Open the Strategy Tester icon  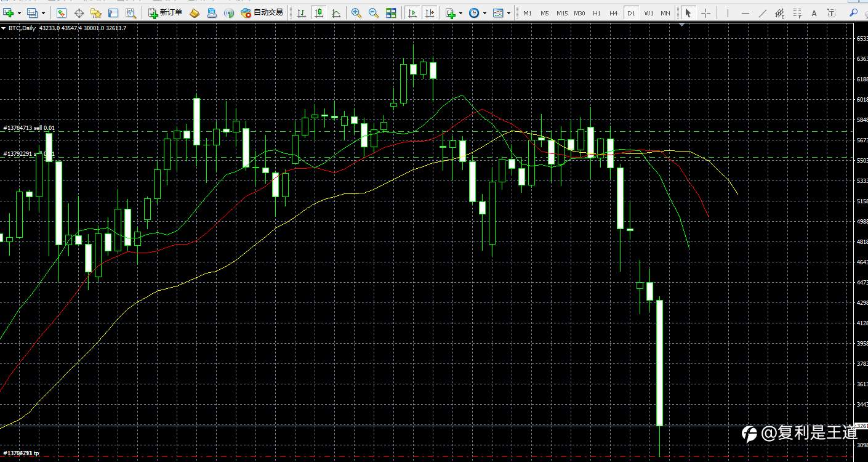point(131,13)
